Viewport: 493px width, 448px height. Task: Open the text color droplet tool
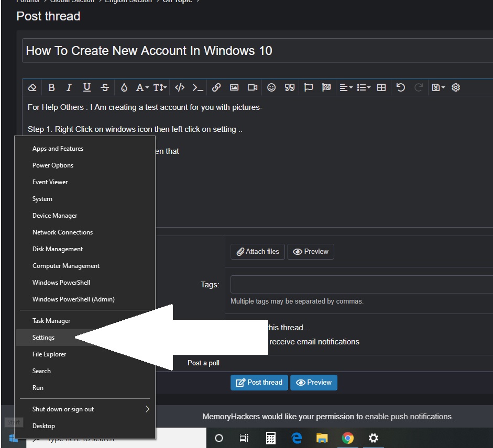(x=124, y=87)
